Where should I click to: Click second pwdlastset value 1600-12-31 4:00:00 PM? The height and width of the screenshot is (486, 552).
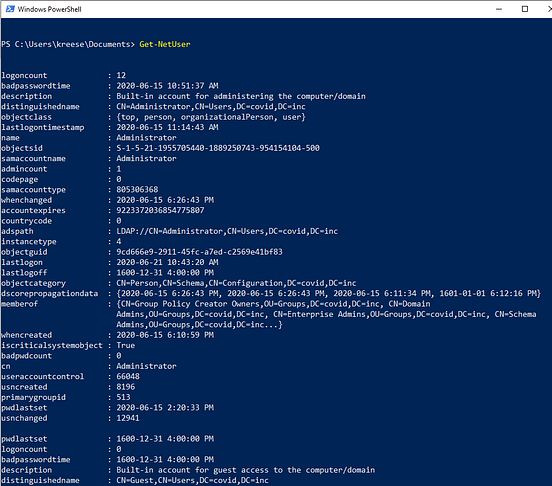[165, 439]
